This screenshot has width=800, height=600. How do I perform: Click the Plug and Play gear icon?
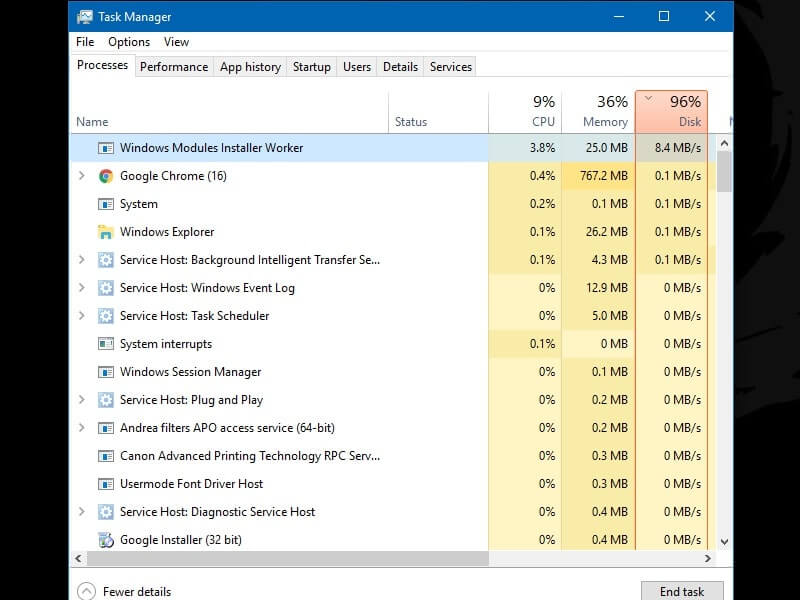tap(106, 400)
